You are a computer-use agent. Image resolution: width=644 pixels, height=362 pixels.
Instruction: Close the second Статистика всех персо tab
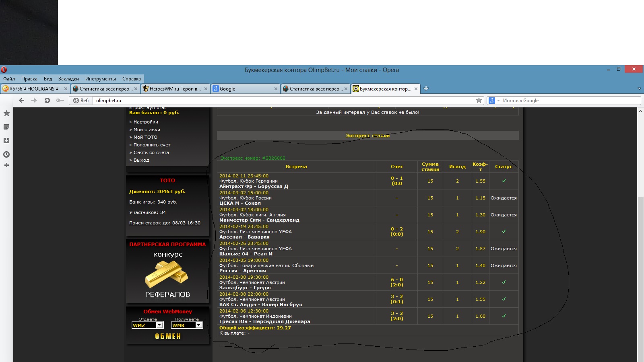click(346, 89)
